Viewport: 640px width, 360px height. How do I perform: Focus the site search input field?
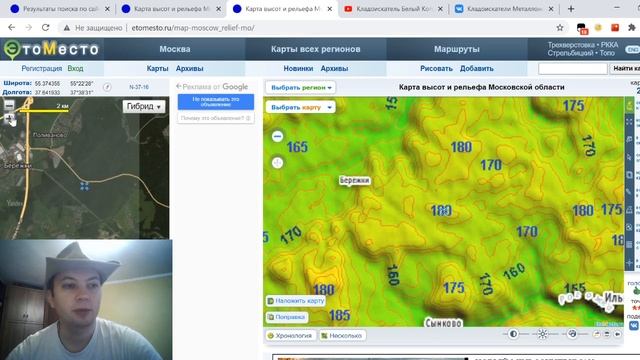[x=573, y=69]
